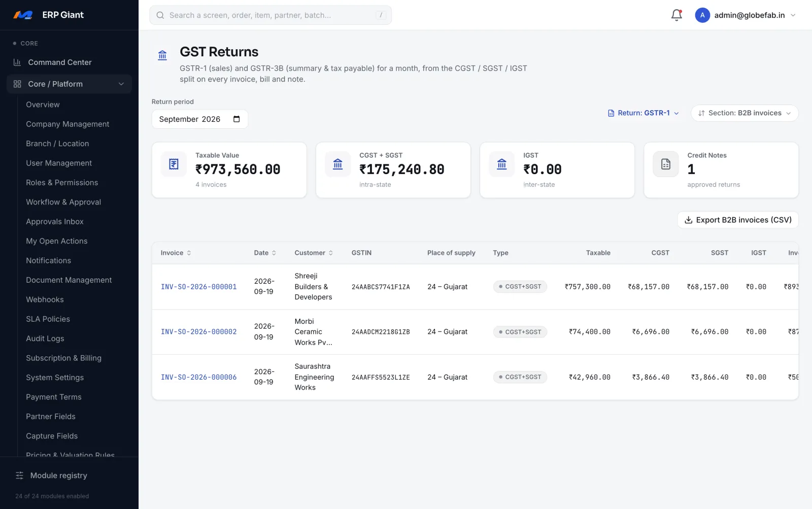This screenshot has height=509, width=812.
Task: Click the Credit Notes document icon
Action: pyautogui.click(x=665, y=164)
